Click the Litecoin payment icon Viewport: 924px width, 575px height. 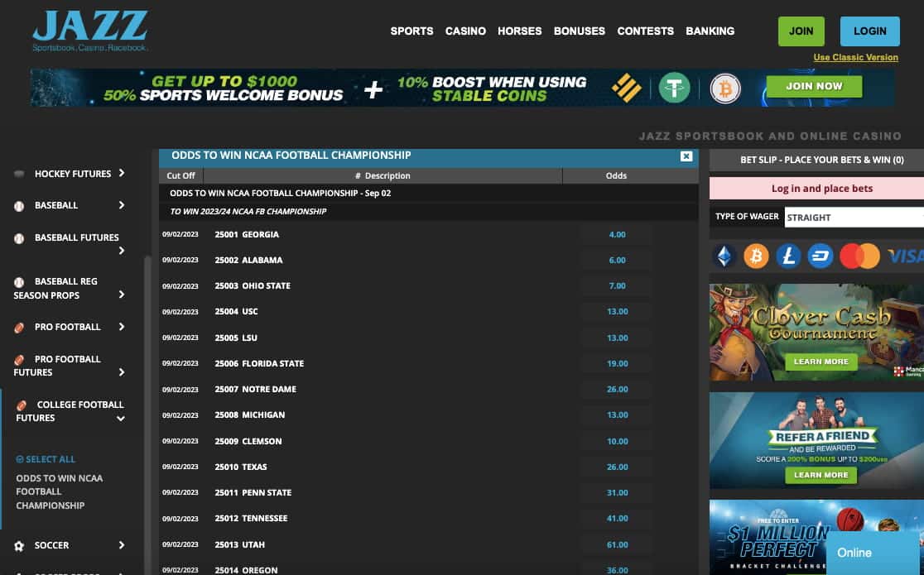click(x=788, y=256)
